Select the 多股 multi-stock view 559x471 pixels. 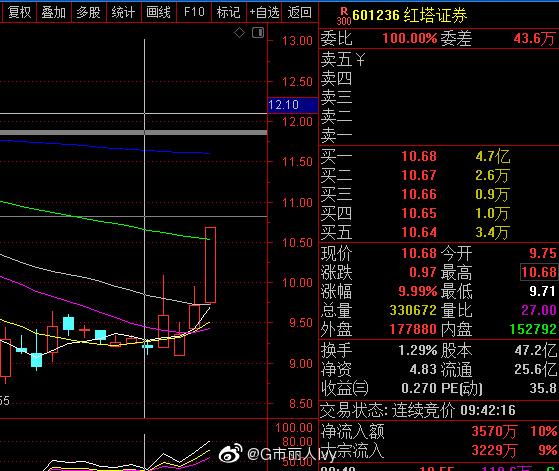point(88,12)
